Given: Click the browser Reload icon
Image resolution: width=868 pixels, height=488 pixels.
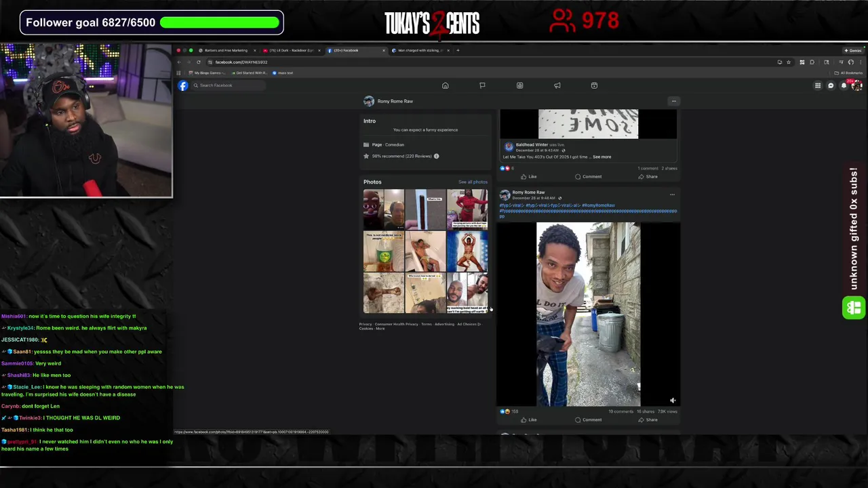Looking at the screenshot, I should [x=199, y=62].
